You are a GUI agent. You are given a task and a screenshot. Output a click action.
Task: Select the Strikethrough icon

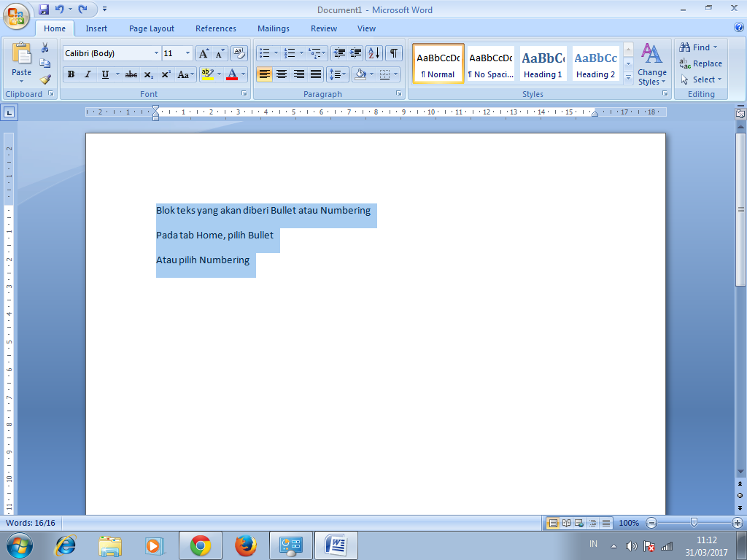pyautogui.click(x=131, y=74)
